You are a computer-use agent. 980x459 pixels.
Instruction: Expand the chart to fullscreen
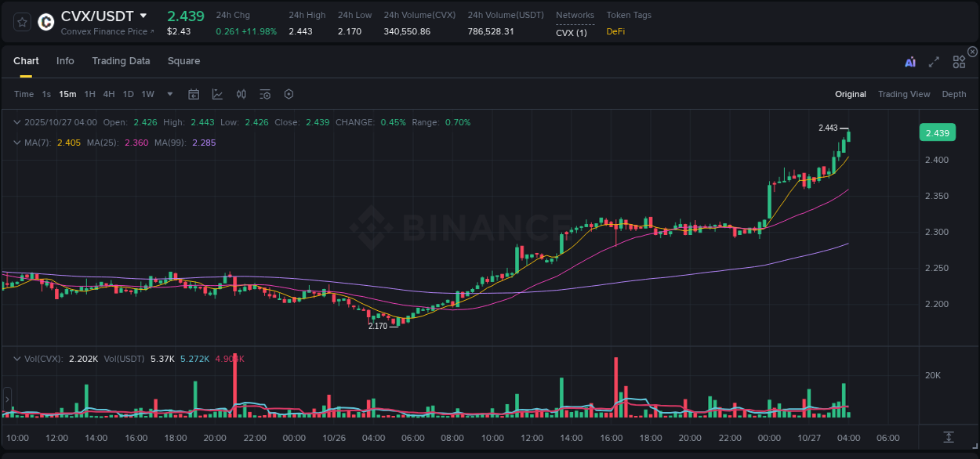pyautogui.click(x=934, y=60)
